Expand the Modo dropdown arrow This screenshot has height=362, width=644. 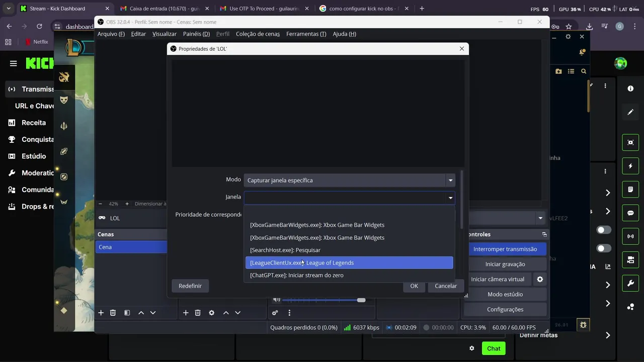(450, 180)
